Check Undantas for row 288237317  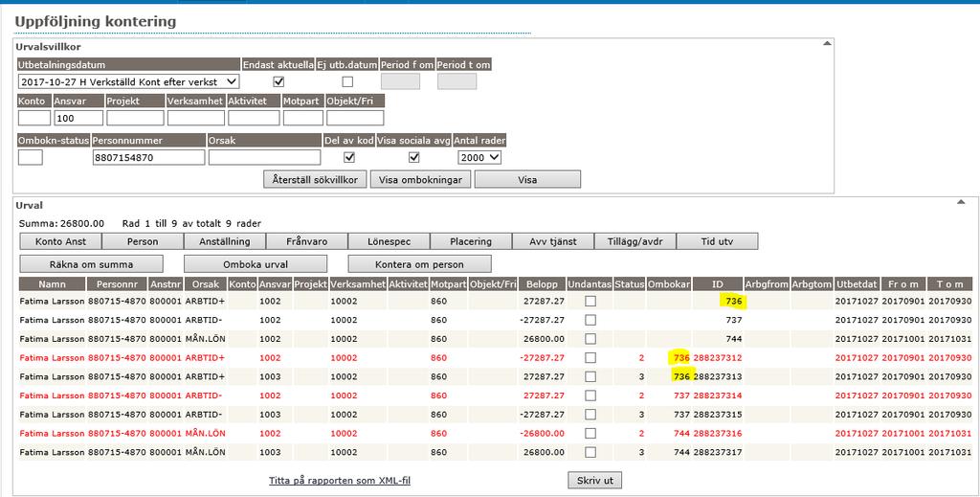[590, 452]
